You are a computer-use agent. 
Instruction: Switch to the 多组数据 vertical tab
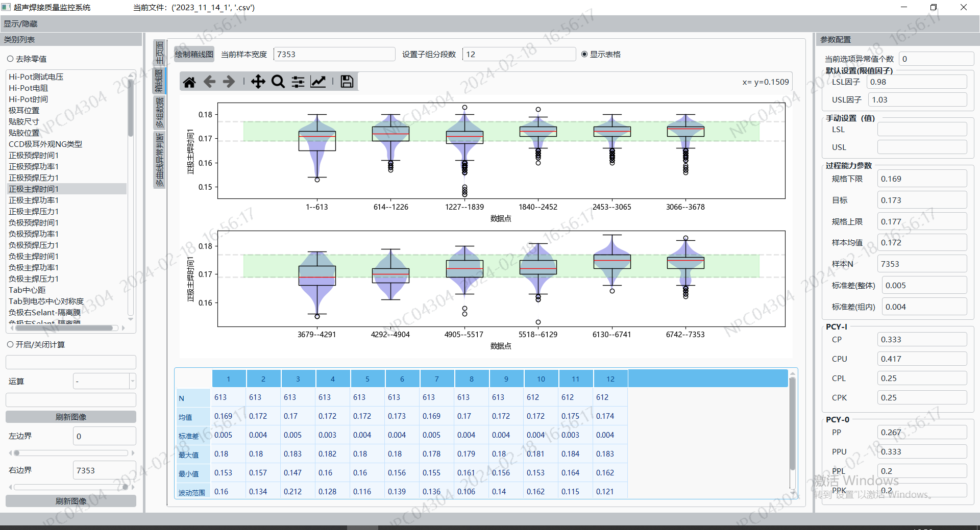coord(160,113)
